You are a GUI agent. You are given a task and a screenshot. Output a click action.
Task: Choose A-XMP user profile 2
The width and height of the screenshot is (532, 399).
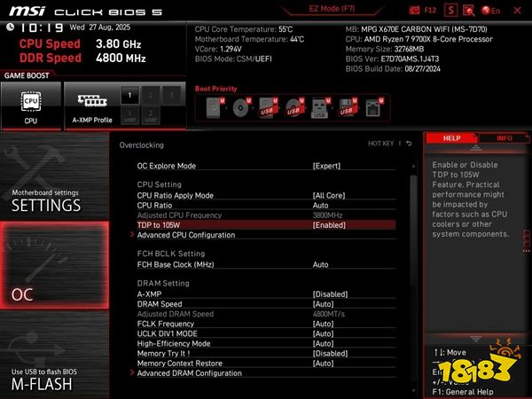[x=151, y=115]
